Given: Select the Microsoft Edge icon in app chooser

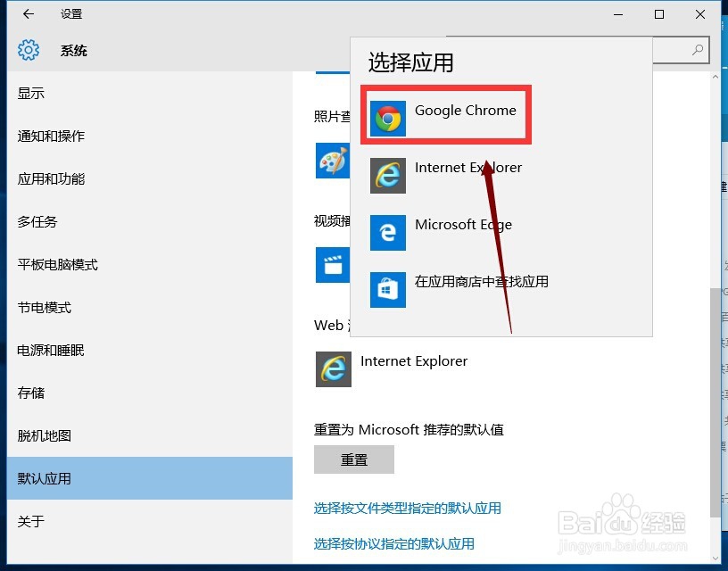Looking at the screenshot, I should click(388, 233).
